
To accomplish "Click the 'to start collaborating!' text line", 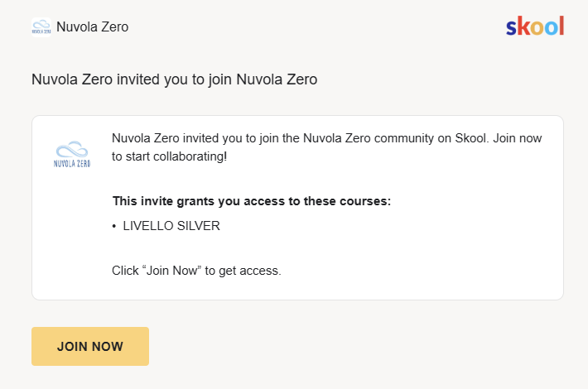I will [169, 156].
